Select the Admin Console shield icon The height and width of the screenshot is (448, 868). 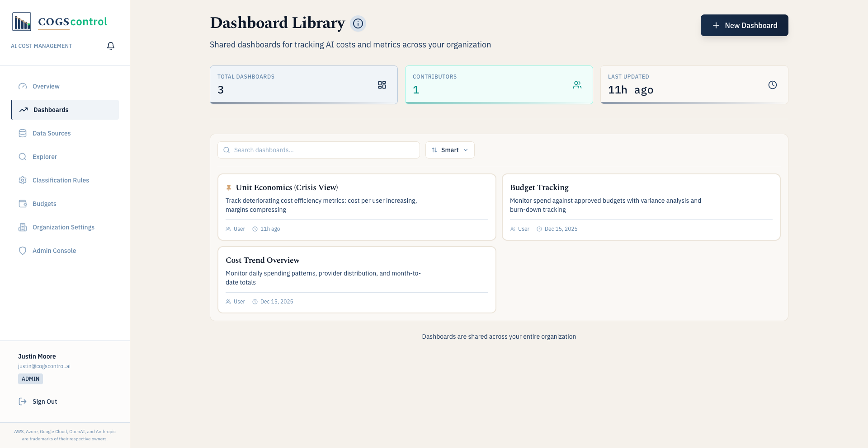point(23,251)
